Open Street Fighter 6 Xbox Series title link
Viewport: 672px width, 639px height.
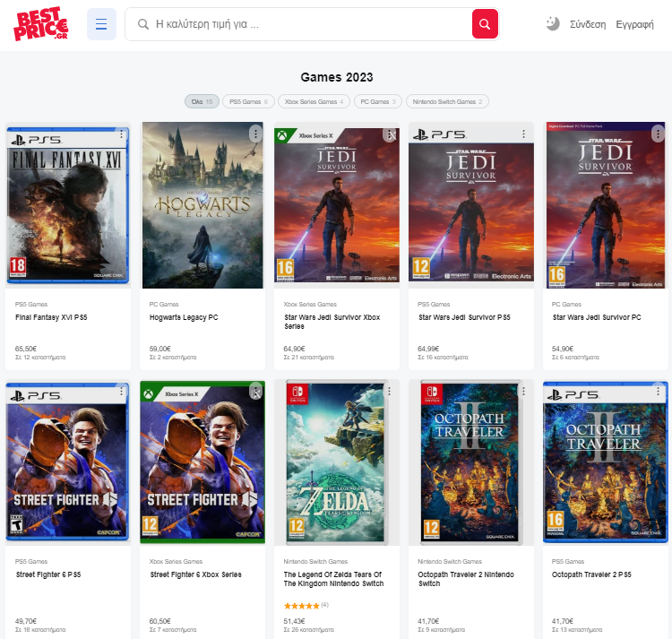tap(195, 574)
